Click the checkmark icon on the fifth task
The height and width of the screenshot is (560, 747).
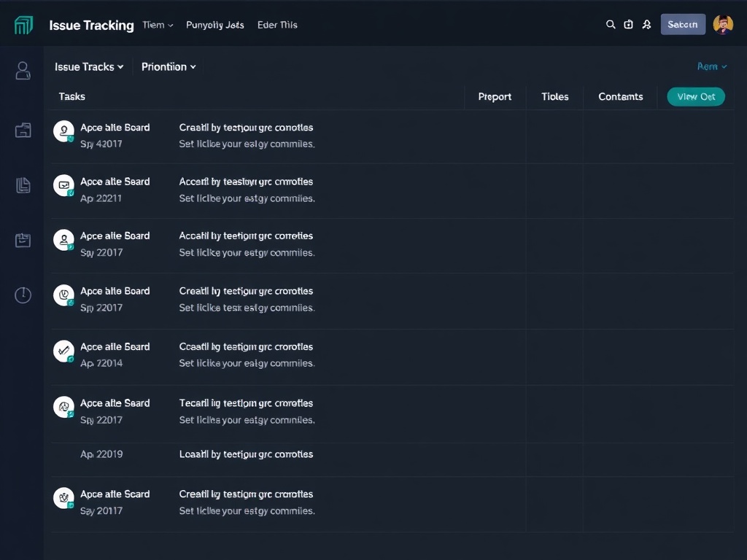(63, 350)
